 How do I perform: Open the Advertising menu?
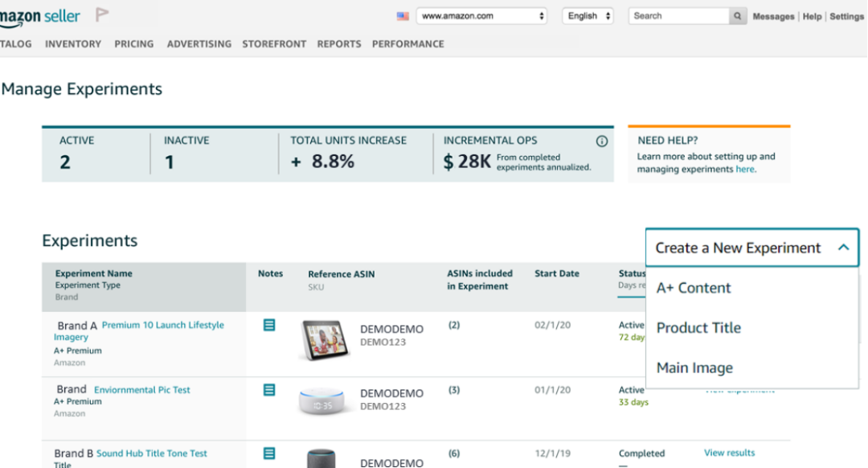click(199, 43)
